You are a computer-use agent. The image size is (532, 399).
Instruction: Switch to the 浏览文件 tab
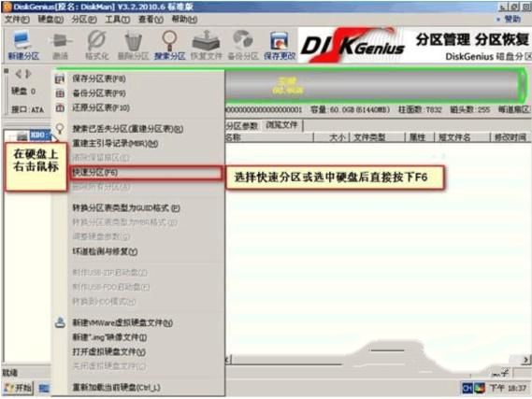coord(281,125)
